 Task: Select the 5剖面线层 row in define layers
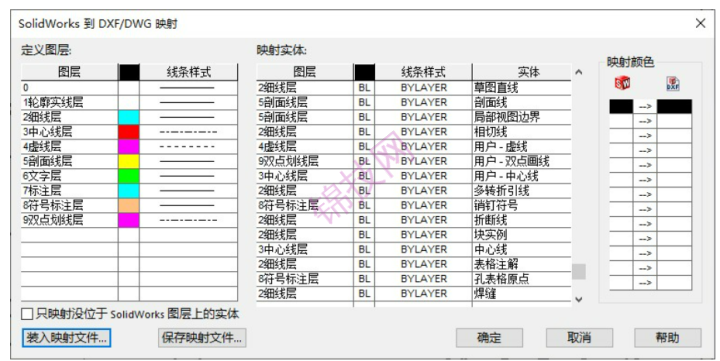(x=129, y=161)
